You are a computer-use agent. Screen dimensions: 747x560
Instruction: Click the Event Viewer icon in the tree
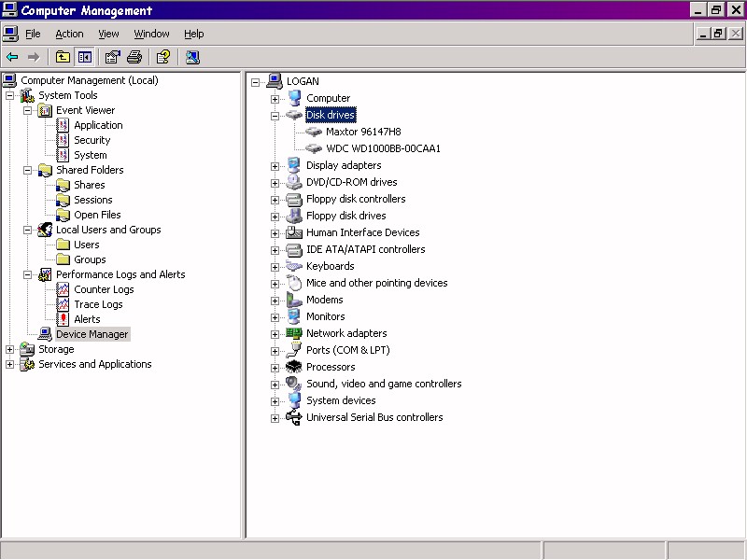(x=45, y=110)
